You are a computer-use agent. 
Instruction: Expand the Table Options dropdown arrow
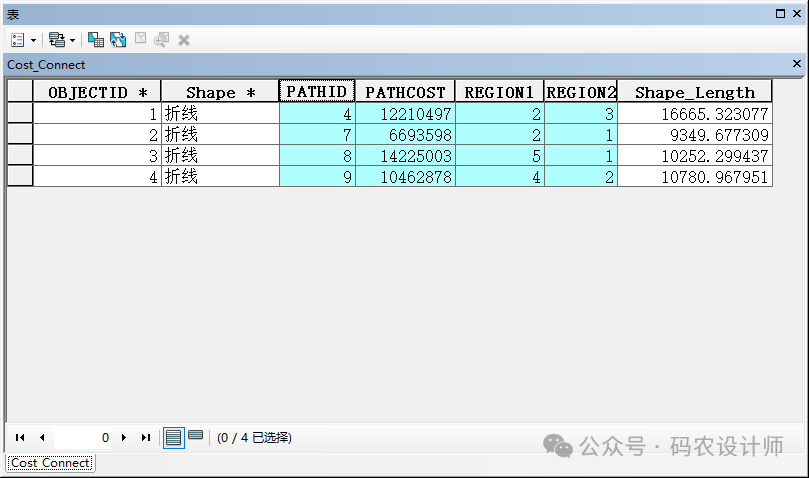coord(33,40)
